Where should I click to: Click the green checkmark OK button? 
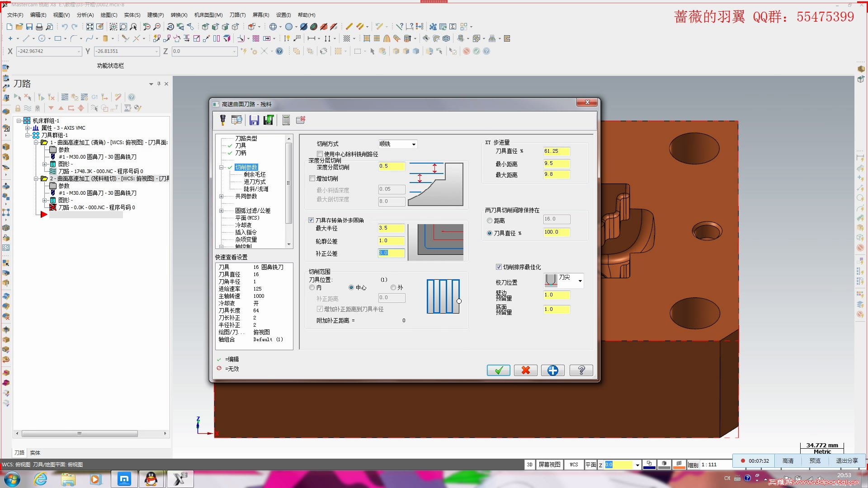click(498, 371)
